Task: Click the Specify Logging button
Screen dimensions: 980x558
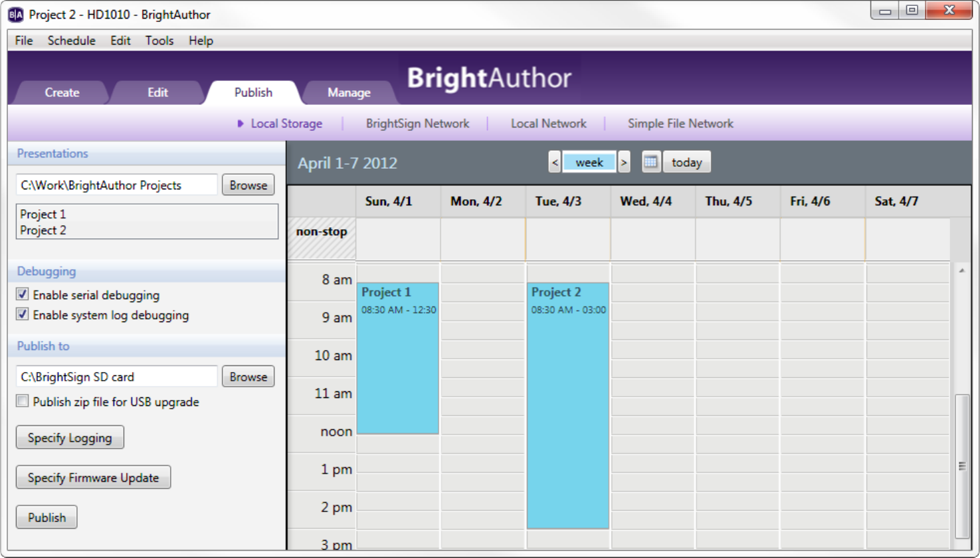Action: pos(70,438)
